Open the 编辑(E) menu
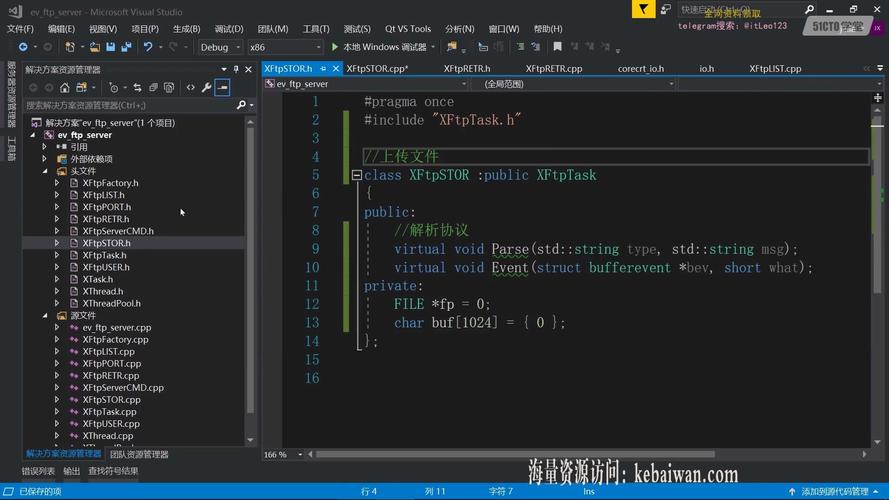The image size is (889, 500). point(61,28)
